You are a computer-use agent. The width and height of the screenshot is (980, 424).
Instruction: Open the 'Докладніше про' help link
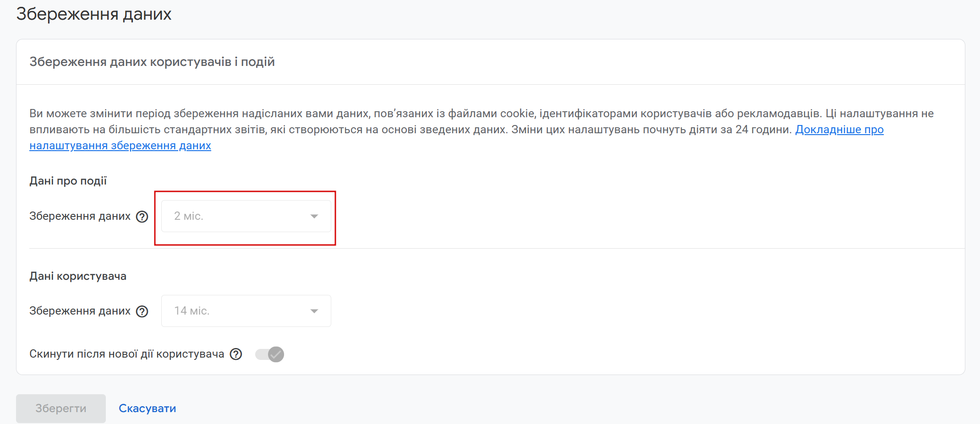point(839,130)
